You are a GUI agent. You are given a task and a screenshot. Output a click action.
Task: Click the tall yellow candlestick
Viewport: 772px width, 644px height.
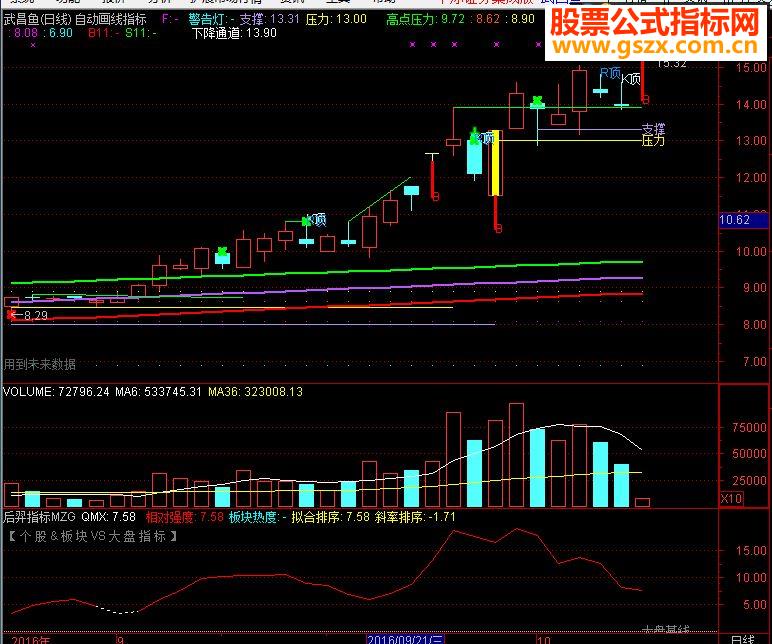(496, 163)
